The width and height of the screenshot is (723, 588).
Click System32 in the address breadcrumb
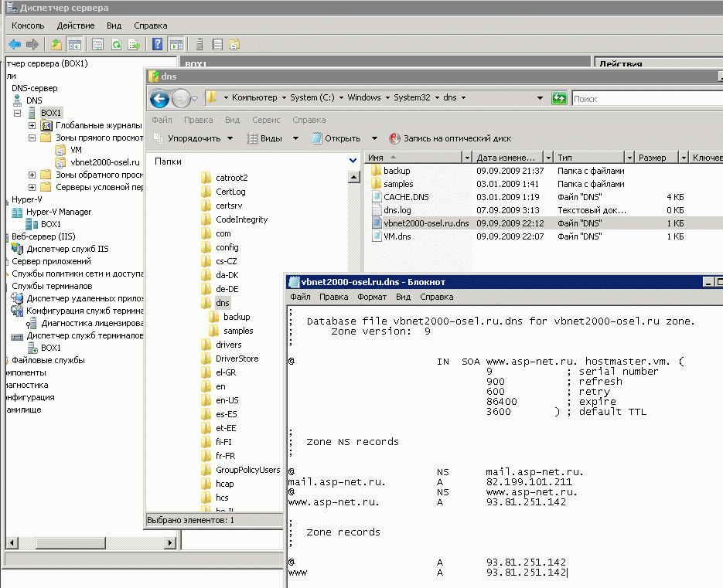pos(411,97)
